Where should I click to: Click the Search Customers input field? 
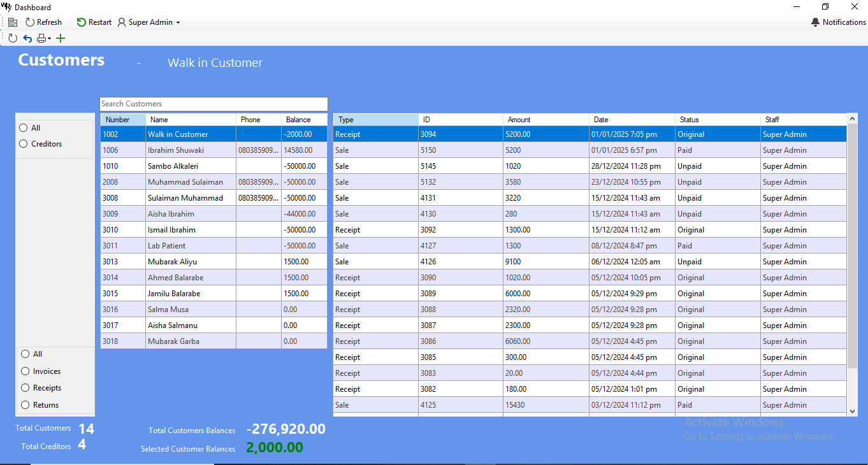coord(213,104)
